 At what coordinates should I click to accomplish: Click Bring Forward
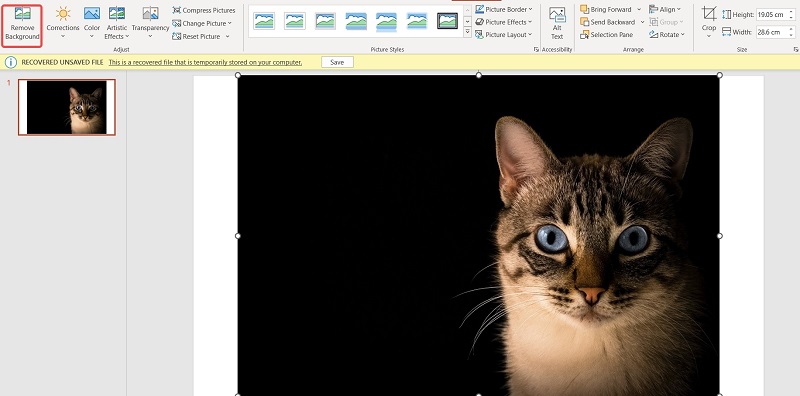606,9
